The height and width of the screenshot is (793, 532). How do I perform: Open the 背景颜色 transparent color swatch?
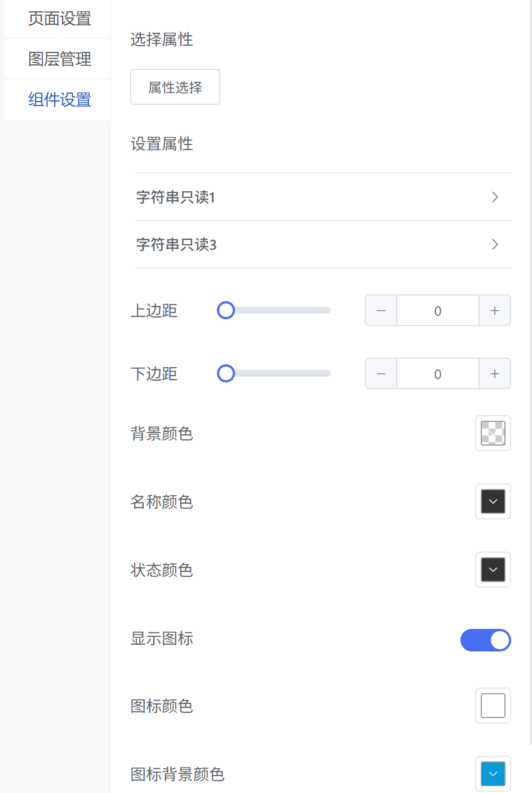pos(493,433)
